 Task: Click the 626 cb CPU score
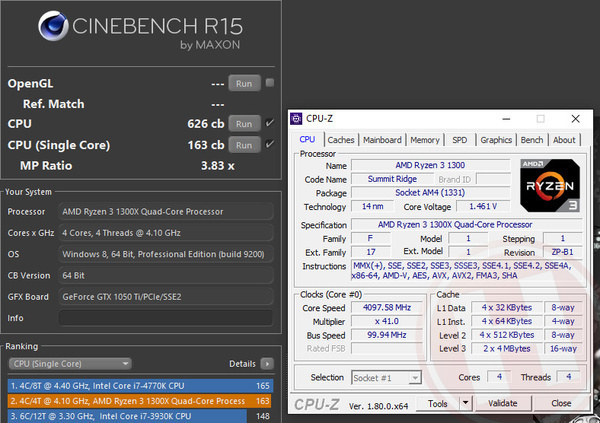pyautogui.click(x=206, y=124)
